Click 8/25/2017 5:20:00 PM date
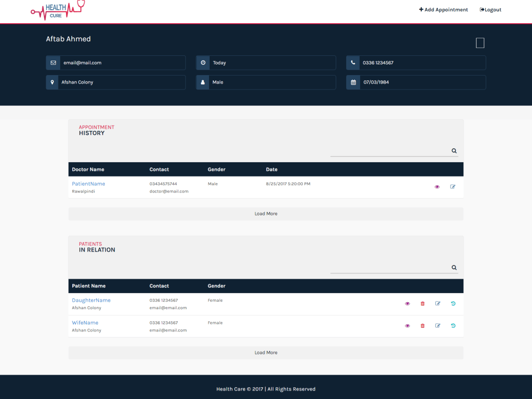The image size is (532, 399). click(x=288, y=184)
